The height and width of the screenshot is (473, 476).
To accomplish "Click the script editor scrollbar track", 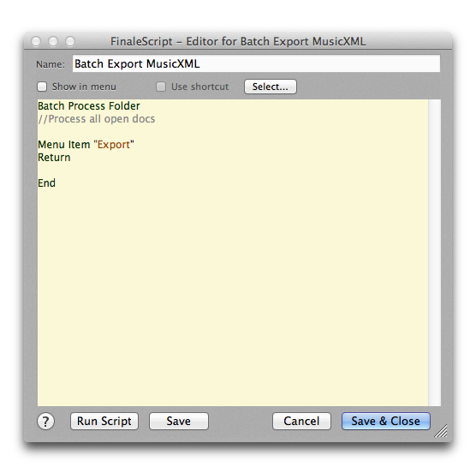I will (434, 253).
